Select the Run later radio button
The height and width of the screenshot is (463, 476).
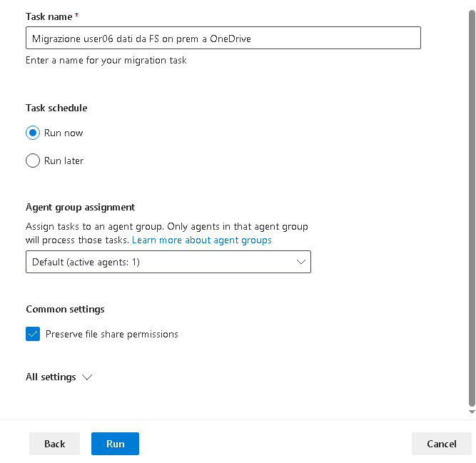pyautogui.click(x=33, y=161)
